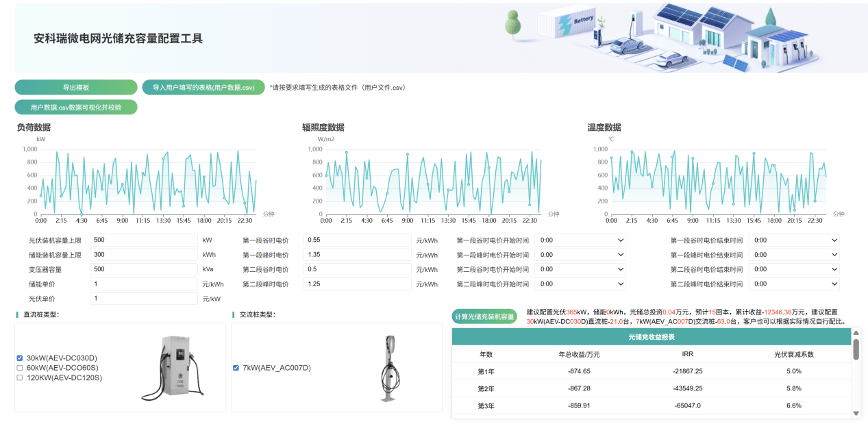Toggle the 7kW(AEV_AC007D) checkbox
Image resolution: width=868 pixels, height=424 pixels.
(236, 368)
